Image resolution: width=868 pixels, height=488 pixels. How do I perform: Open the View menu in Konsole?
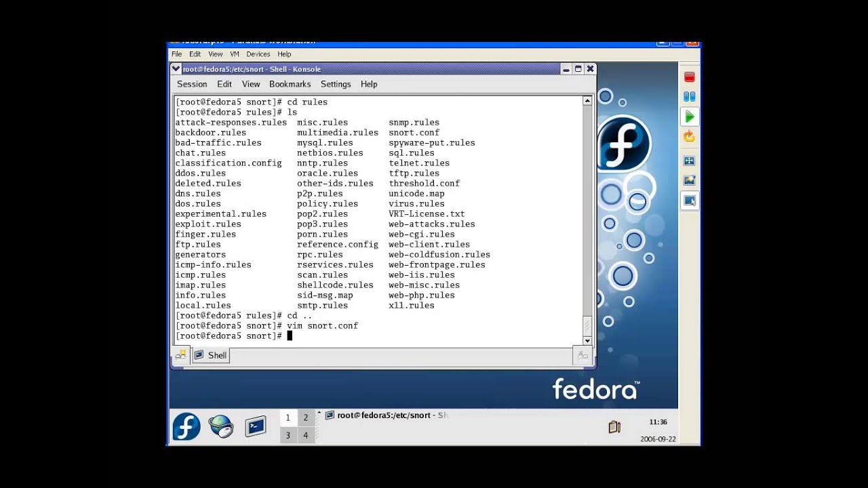click(251, 84)
